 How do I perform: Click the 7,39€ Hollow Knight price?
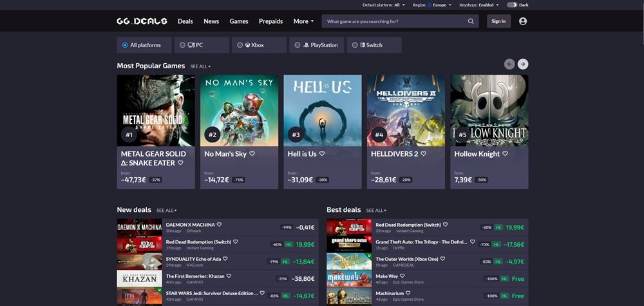tap(463, 180)
